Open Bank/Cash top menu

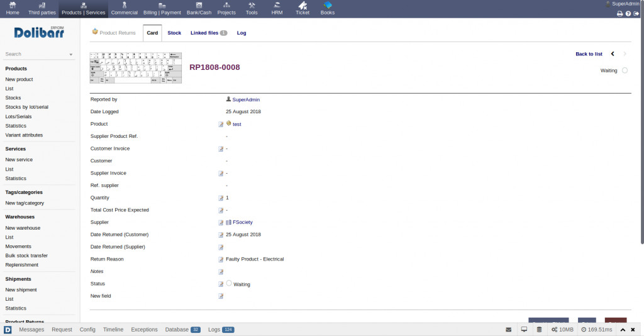coord(199,9)
